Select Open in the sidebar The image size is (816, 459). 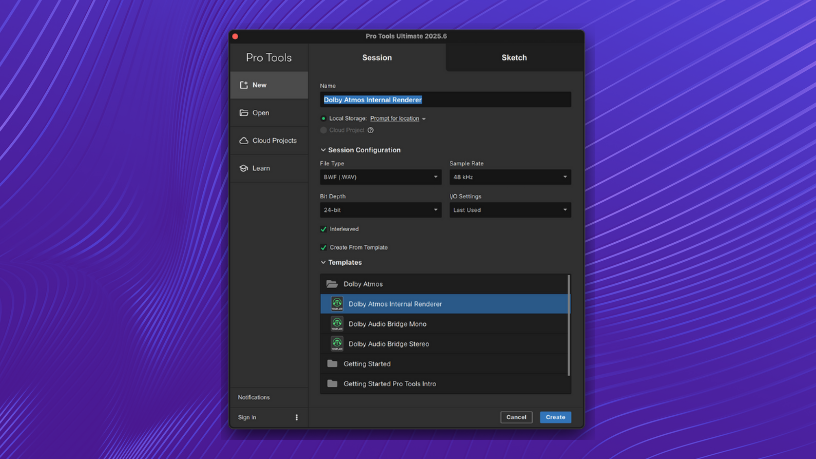(269, 112)
